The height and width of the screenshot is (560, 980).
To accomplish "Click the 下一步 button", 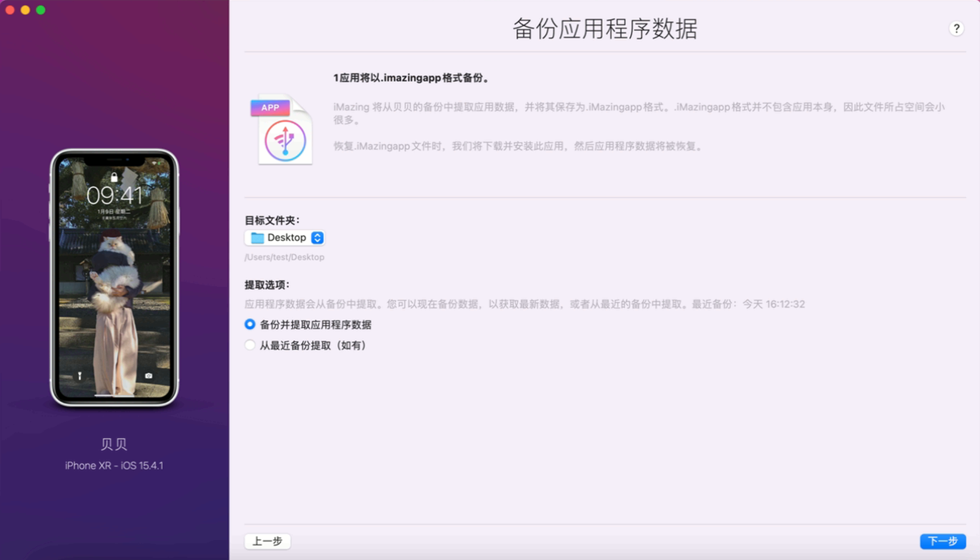I will [943, 541].
